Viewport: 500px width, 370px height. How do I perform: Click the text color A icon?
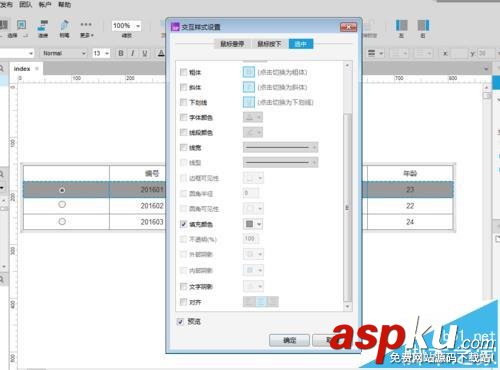(161, 53)
